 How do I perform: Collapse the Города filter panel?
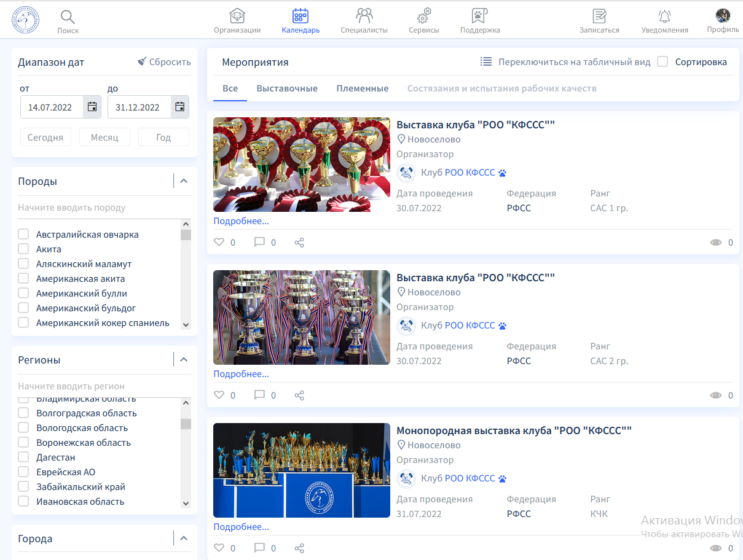coord(183,539)
